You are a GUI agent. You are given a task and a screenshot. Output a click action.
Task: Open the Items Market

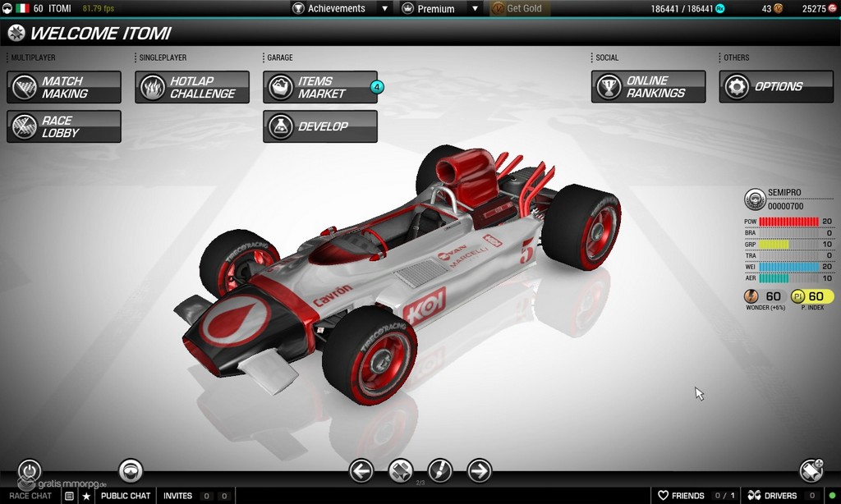320,87
